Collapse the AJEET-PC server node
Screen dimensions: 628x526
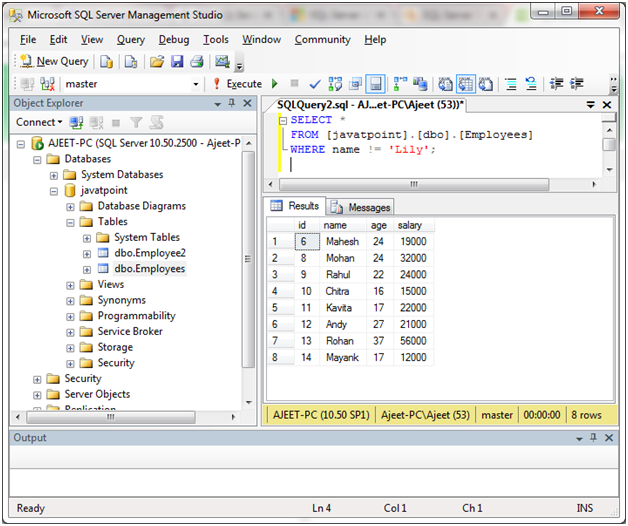[21, 144]
